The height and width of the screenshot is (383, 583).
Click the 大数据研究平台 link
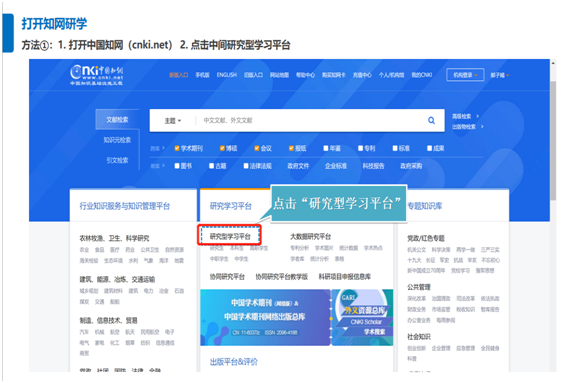click(x=310, y=236)
